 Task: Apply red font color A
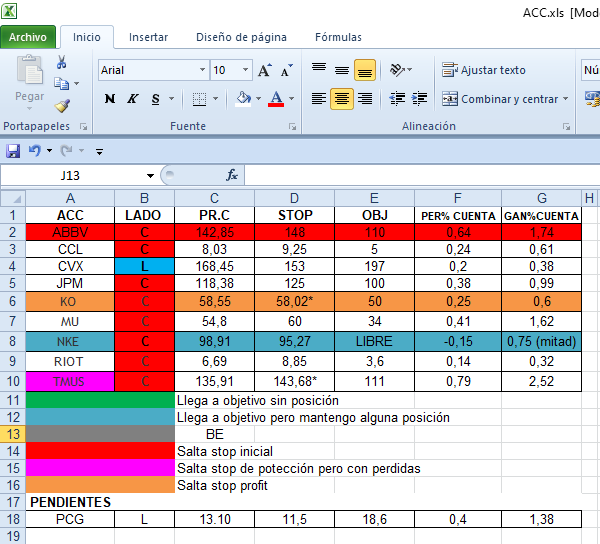pos(276,99)
